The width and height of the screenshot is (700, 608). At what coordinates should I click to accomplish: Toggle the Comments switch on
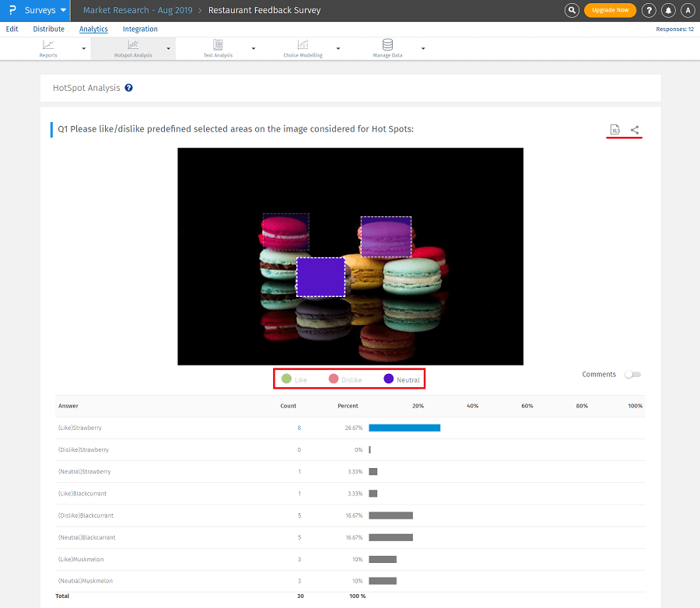click(x=632, y=375)
